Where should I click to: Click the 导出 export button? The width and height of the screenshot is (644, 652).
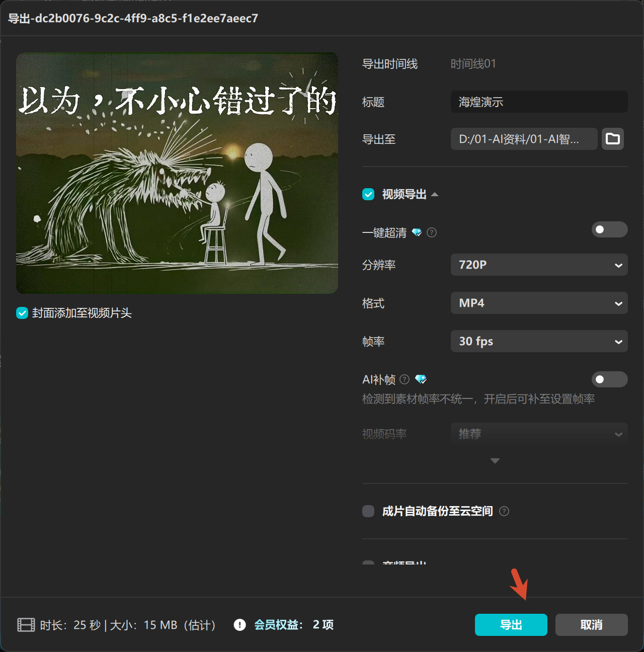coord(511,625)
